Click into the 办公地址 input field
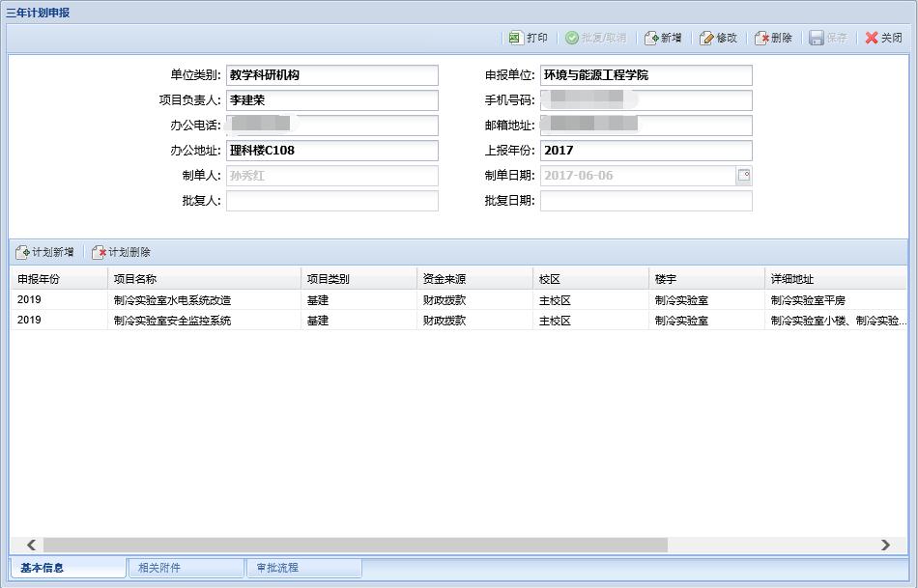This screenshot has width=918, height=588. click(x=331, y=151)
